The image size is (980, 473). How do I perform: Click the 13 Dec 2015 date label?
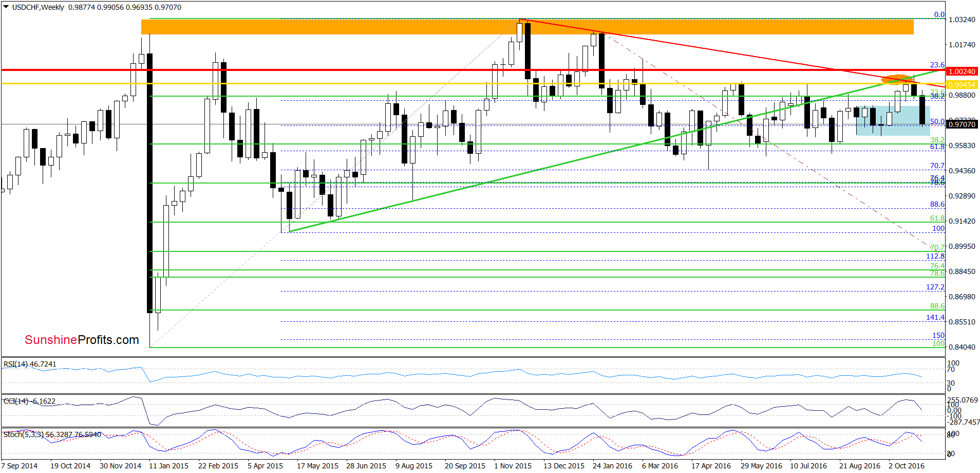(564, 466)
